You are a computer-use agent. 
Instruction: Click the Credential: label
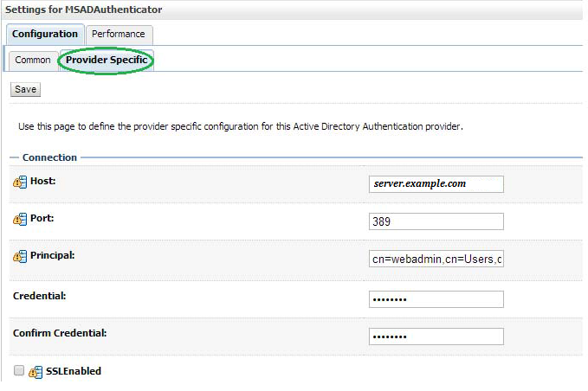coord(39,296)
